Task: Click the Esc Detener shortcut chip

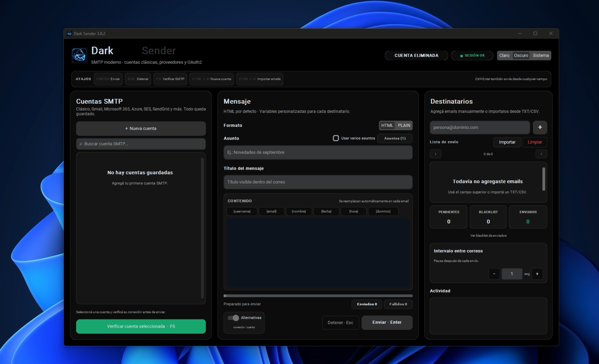Action: pyautogui.click(x=138, y=79)
